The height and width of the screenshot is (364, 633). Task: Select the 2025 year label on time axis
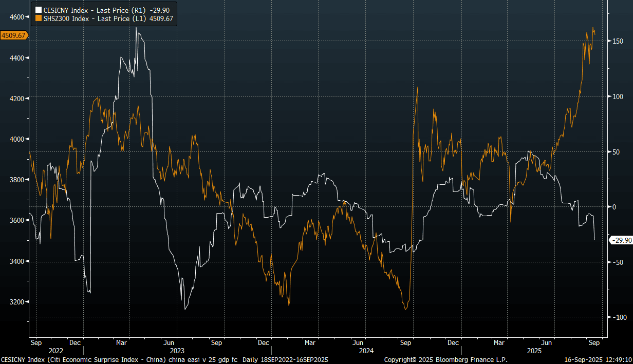pos(534,351)
